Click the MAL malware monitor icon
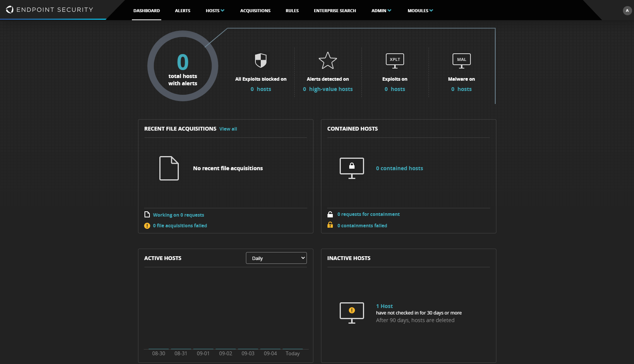Viewport: 634px width, 364px height. point(461,61)
